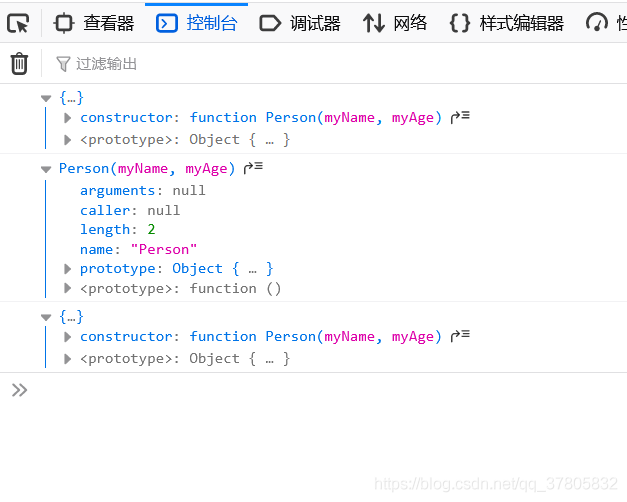Expand <prototype> Object in the first object

(x=68, y=140)
